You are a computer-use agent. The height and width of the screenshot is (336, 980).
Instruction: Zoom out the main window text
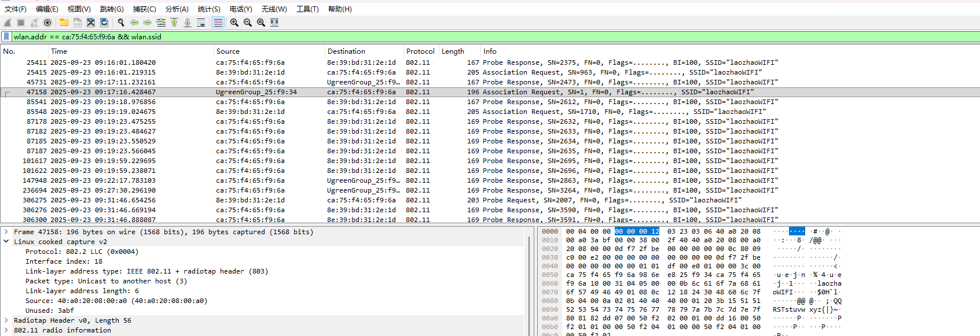[248, 23]
